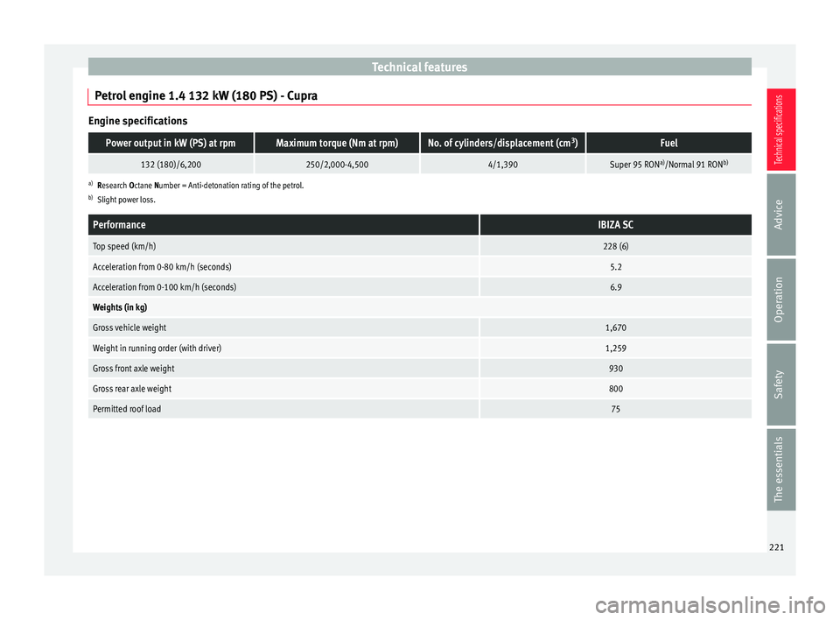The image size is (840, 620).
Task: Click the Fuel column header
Action: click(x=668, y=143)
